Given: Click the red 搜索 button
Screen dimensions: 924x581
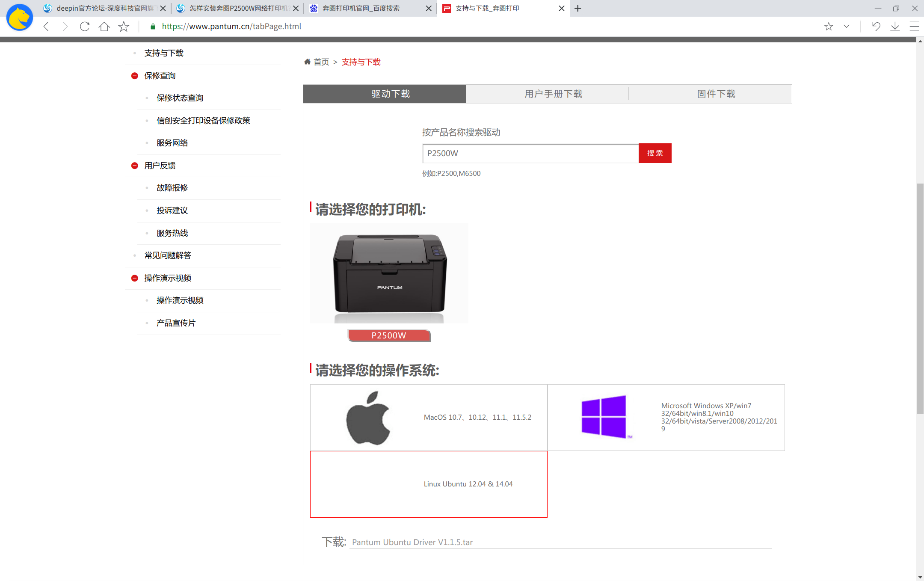Looking at the screenshot, I should pyautogui.click(x=654, y=153).
